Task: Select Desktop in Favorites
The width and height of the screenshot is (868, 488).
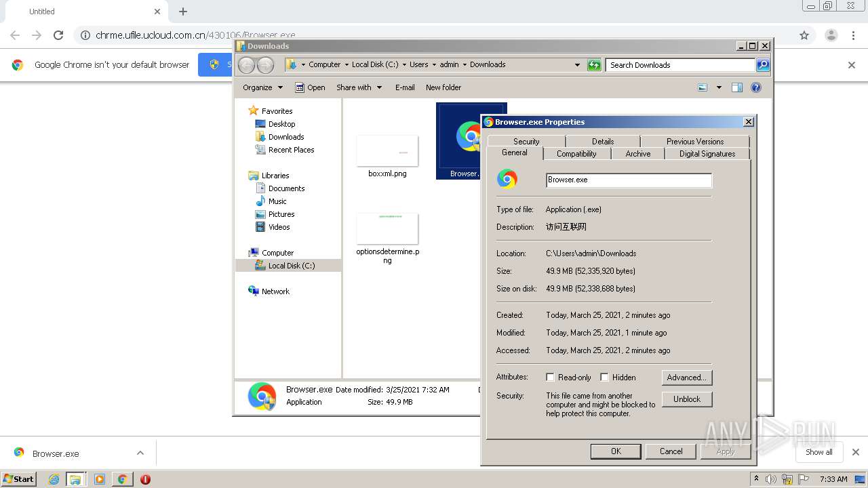Action: (281, 124)
